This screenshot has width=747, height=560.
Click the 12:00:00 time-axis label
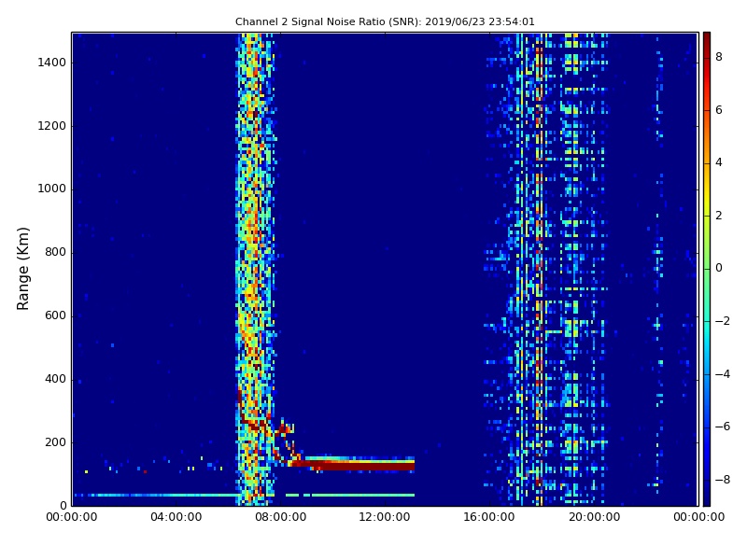tap(385, 517)
